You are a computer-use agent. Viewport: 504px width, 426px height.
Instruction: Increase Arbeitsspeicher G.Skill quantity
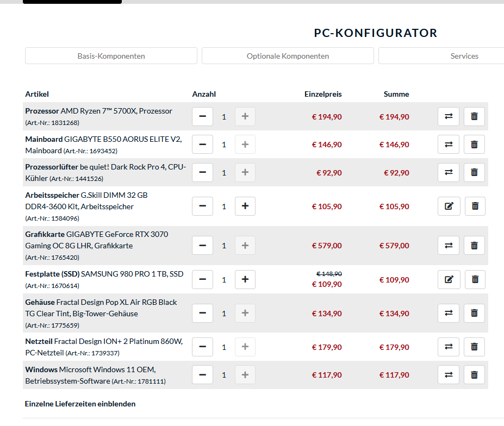tap(245, 206)
